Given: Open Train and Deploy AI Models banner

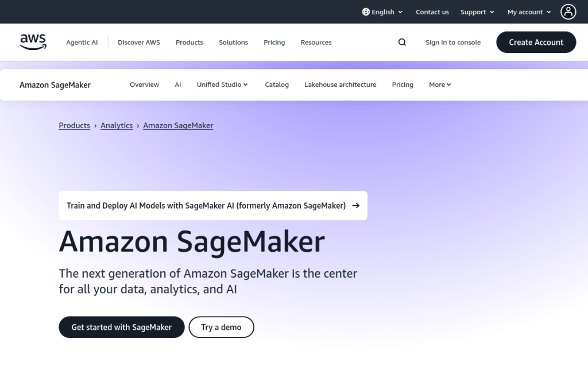Looking at the screenshot, I should (x=213, y=205).
